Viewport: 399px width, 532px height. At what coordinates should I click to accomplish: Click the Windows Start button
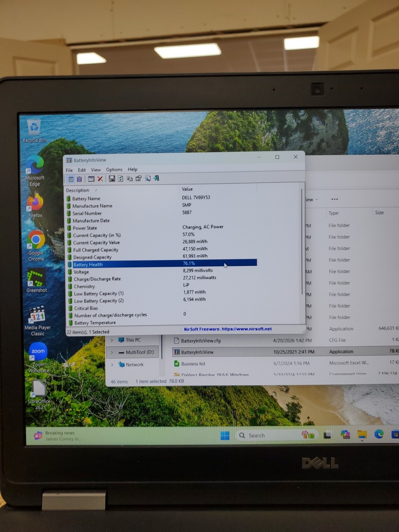(225, 436)
